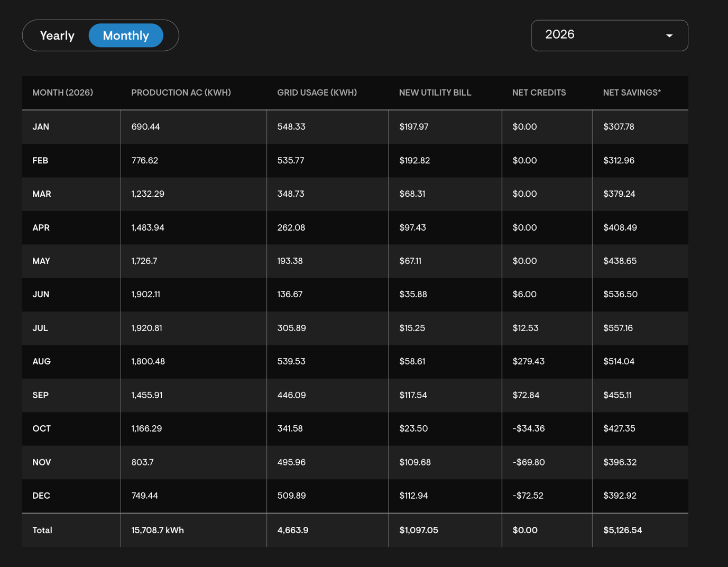The image size is (728, 567).
Task: Click December net credits -$72.52
Action: 528,496
